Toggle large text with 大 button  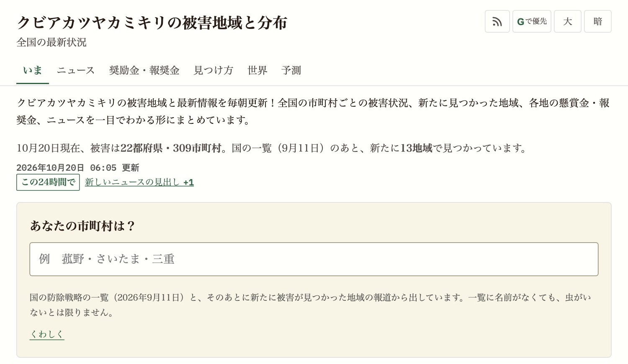tap(567, 21)
